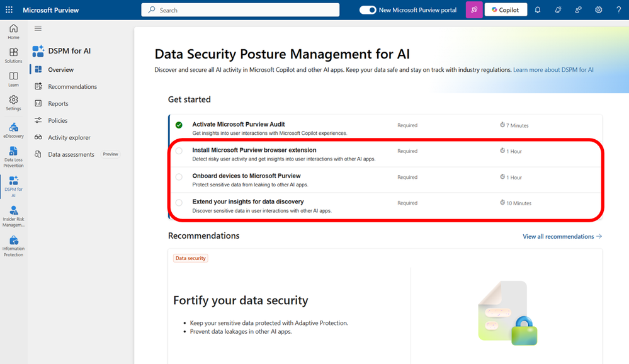The height and width of the screenshot is (364, 629).
Task: Collapse the DSPM navigation with the hamburger icon
Action: (x=38, y=28)
